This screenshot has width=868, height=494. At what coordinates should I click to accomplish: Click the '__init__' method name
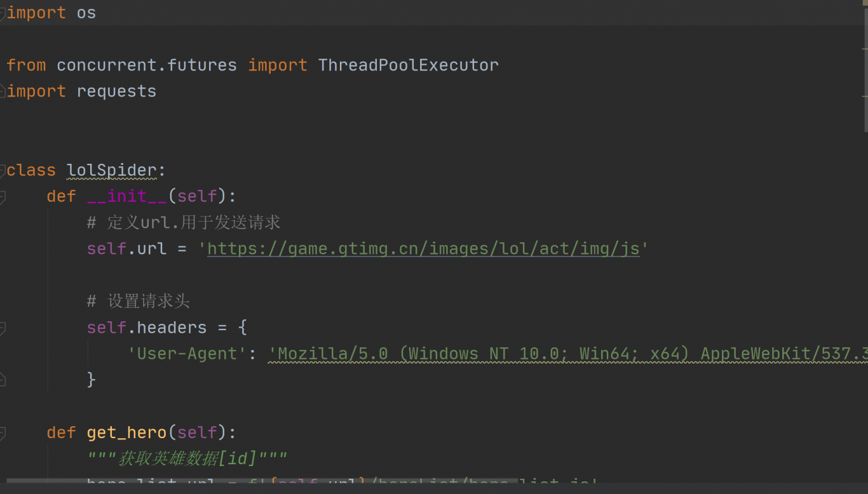(127, 196)
